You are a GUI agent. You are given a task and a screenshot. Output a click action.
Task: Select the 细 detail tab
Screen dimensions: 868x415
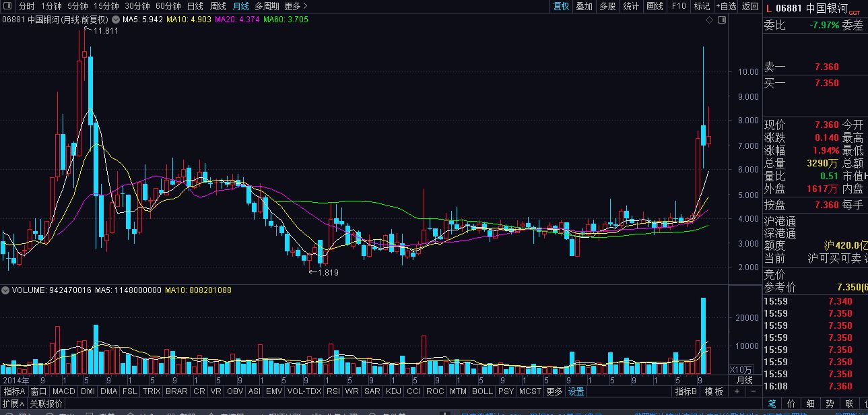[811, 403]
